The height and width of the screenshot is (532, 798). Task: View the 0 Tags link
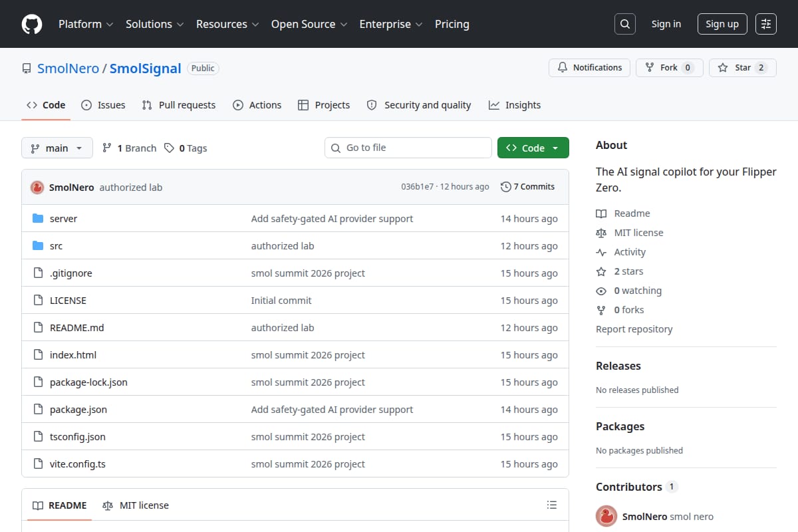[x=186, y=148]
